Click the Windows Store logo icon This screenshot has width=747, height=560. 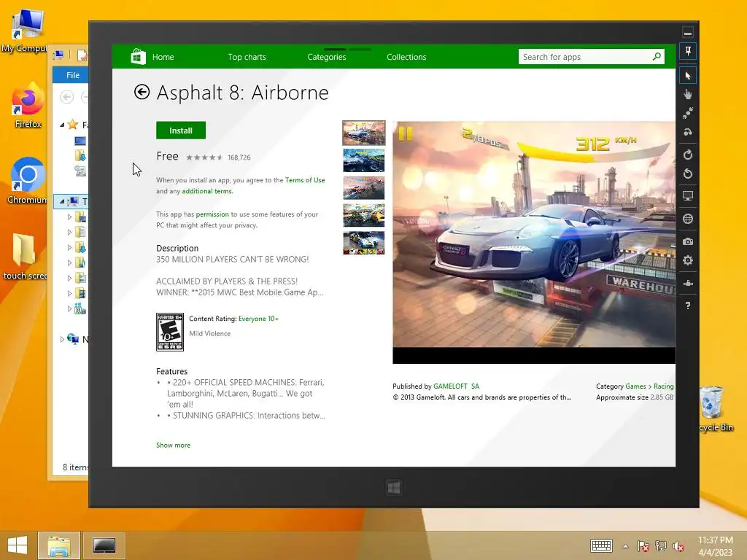pyautogui.click(x=138, y=57)
